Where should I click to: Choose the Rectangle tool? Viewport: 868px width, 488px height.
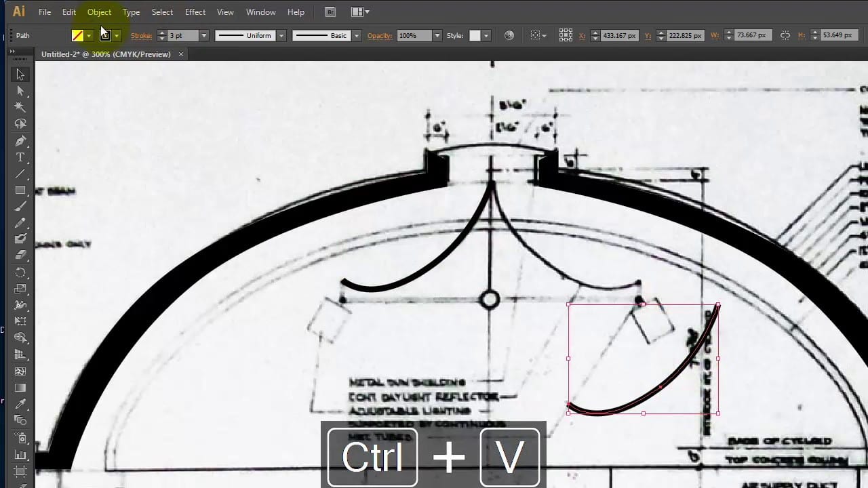[20, 190]
